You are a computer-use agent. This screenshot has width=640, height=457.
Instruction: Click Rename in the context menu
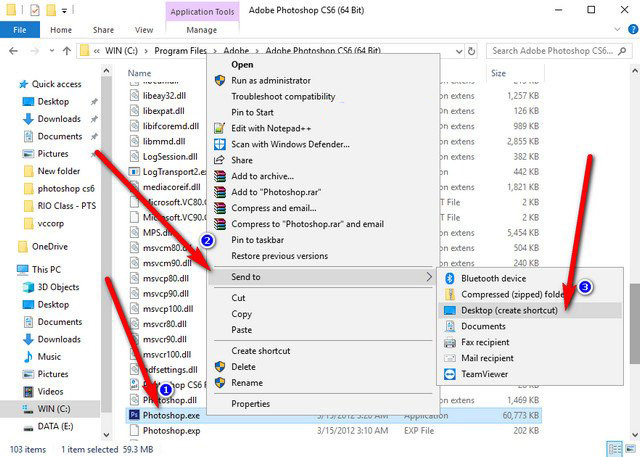pos(247,383)
